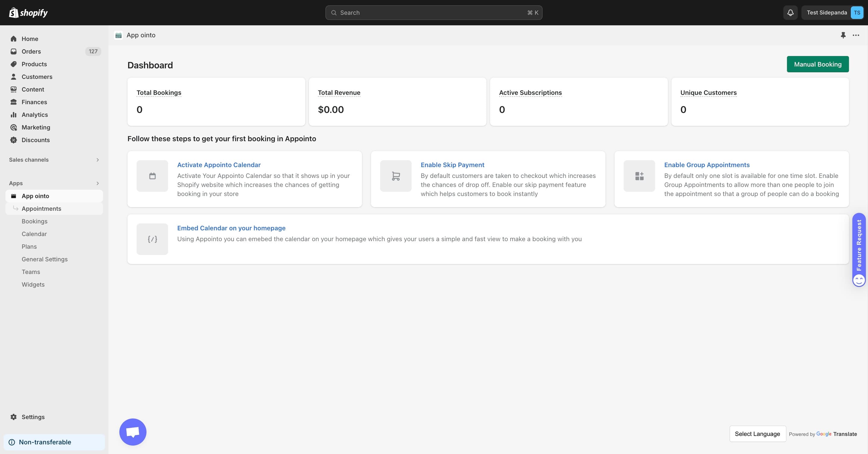This screenshot has width=868, height=454.
Task: Open Embed Calendar on your homepage link
Action: coord(231,228)
